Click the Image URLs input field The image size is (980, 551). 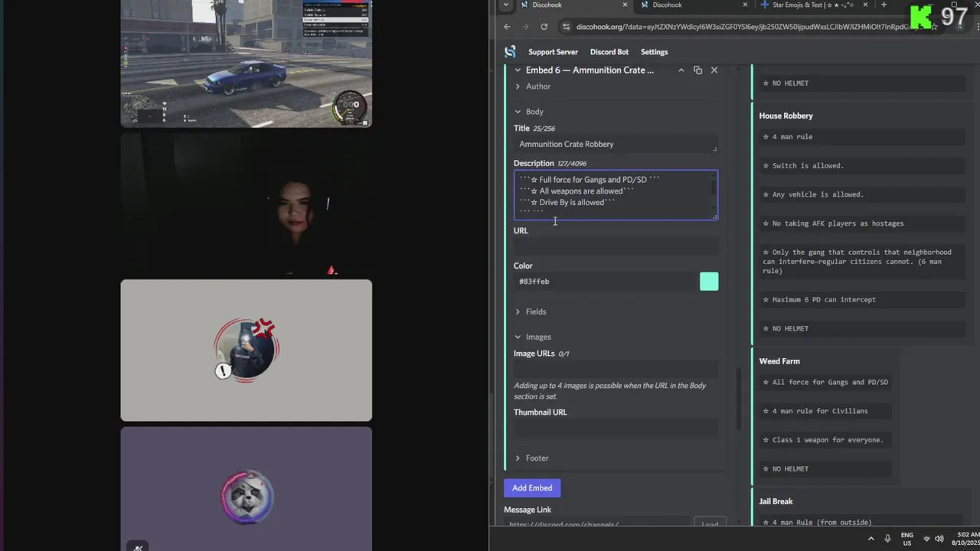point(616,370)
